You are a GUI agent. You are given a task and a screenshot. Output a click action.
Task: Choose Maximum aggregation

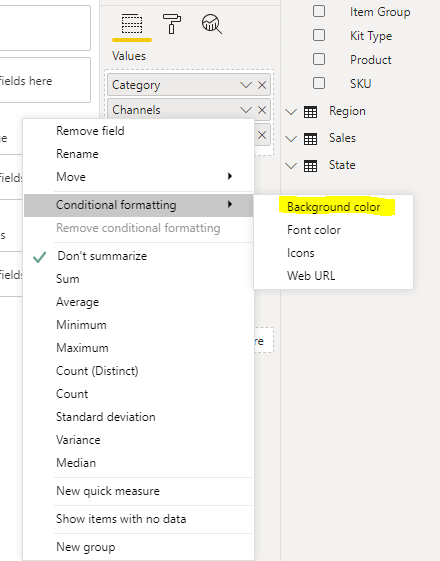tap(138, 348)
